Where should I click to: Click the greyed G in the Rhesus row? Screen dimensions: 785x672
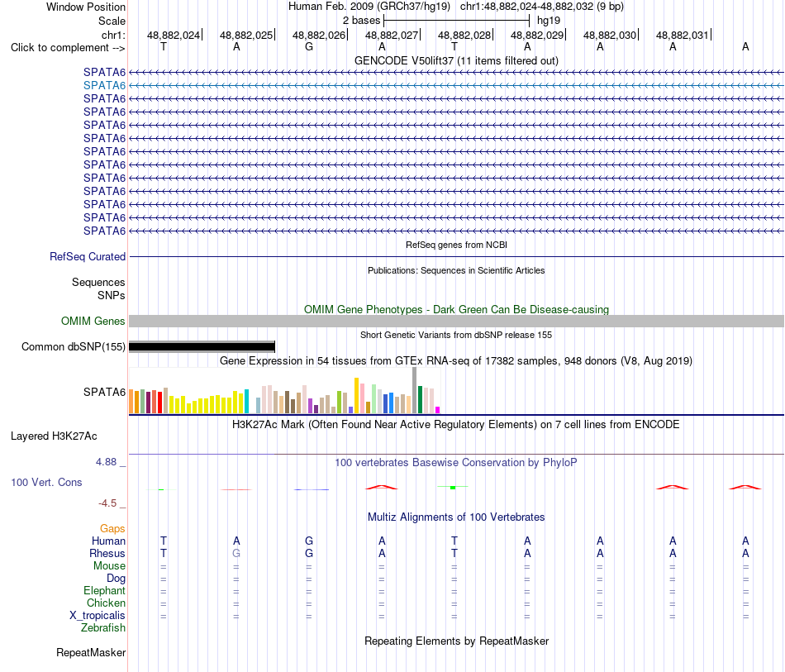click(x=236, y=553)
